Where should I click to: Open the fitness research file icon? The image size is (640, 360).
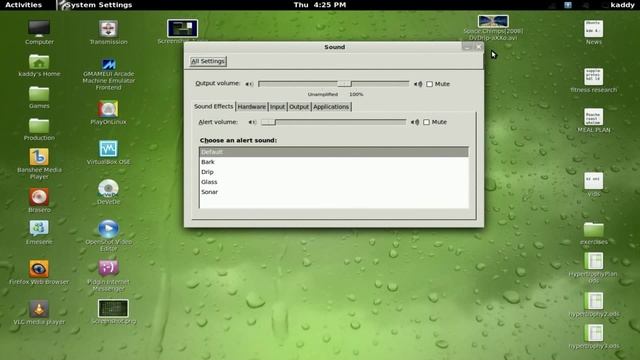point(593,77)
